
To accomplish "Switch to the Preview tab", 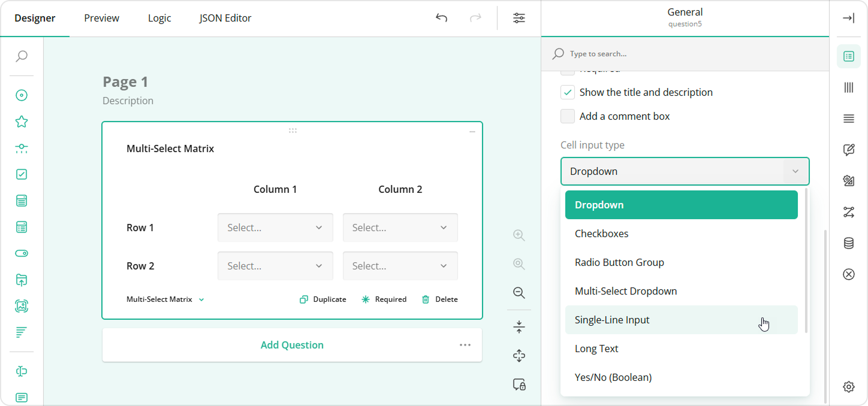I will (101, 18).
